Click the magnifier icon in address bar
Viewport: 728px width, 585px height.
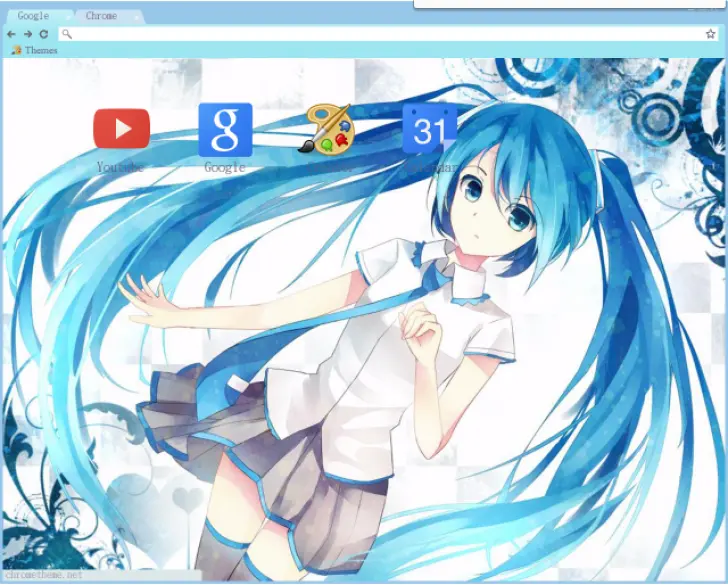[x=65, y=34]
